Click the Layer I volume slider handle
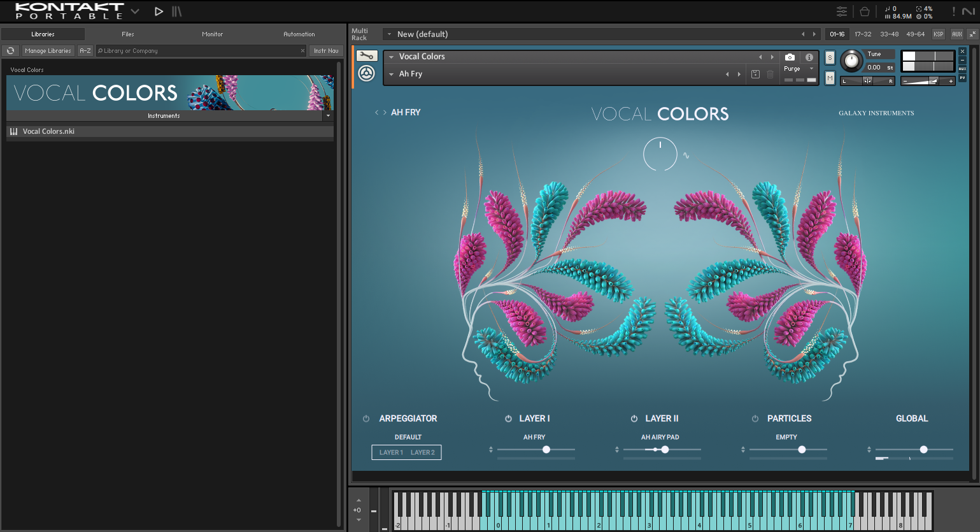Screen dimensions: 980x532 (546, 450)
